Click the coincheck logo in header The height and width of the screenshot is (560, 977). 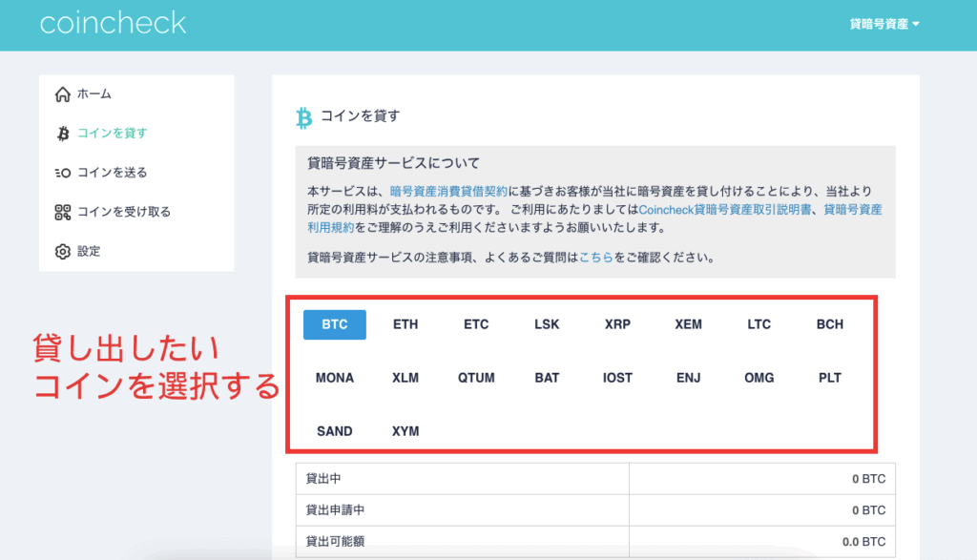click(x=113, y=24)
